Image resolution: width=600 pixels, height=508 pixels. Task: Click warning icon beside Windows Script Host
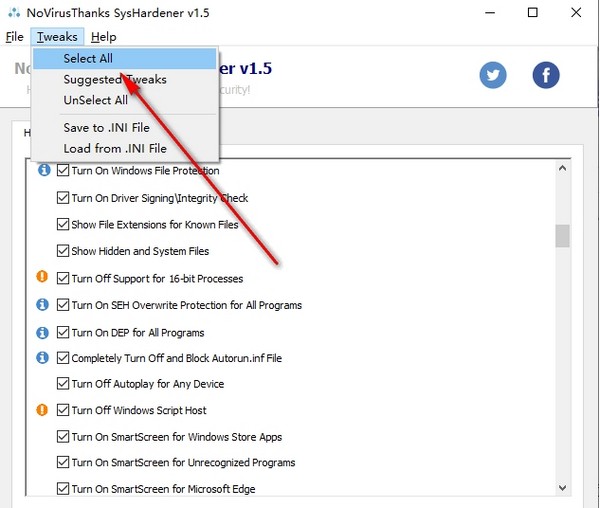42,410
